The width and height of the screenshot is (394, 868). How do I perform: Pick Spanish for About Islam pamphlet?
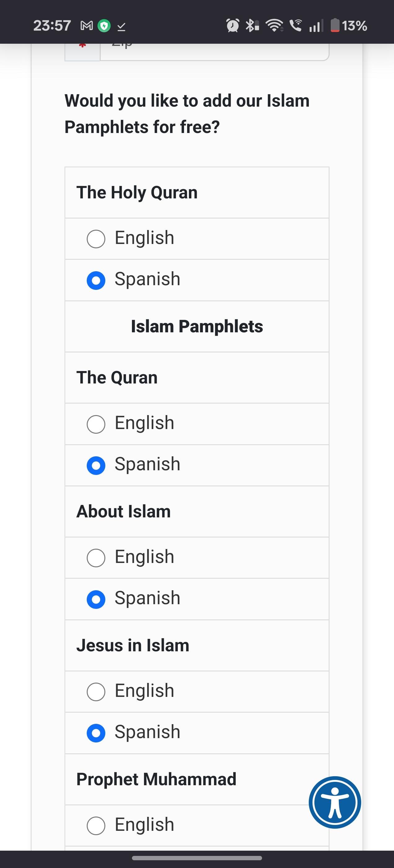tap(96, 599)
